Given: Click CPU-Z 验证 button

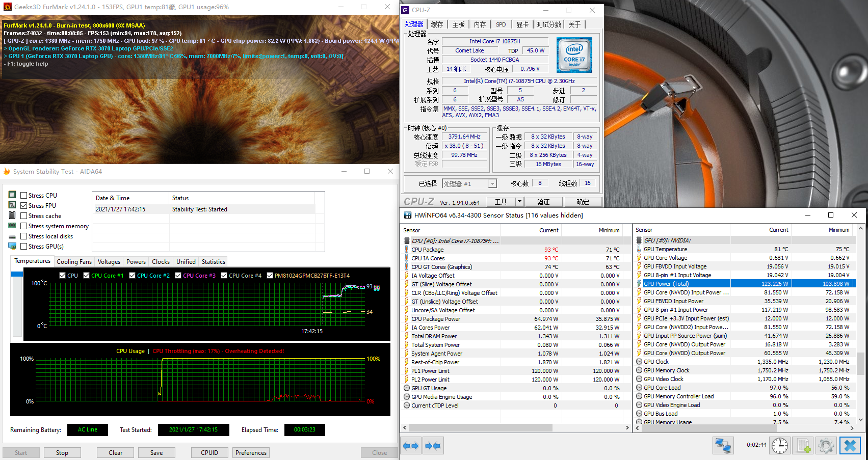Looking at the screenshot, I should pyautogui.click(x=543, y=202).
